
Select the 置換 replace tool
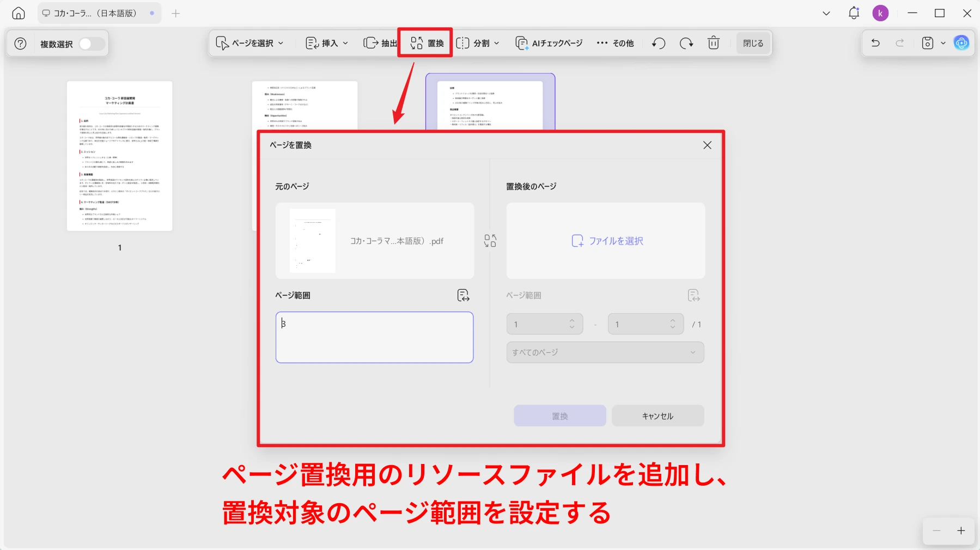click(427, 43)
